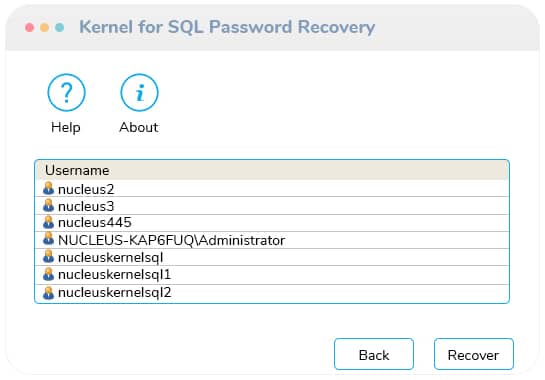This screenshot has width=545, height=380.
Task: Open the About info icon
Action: pos(139,92)
